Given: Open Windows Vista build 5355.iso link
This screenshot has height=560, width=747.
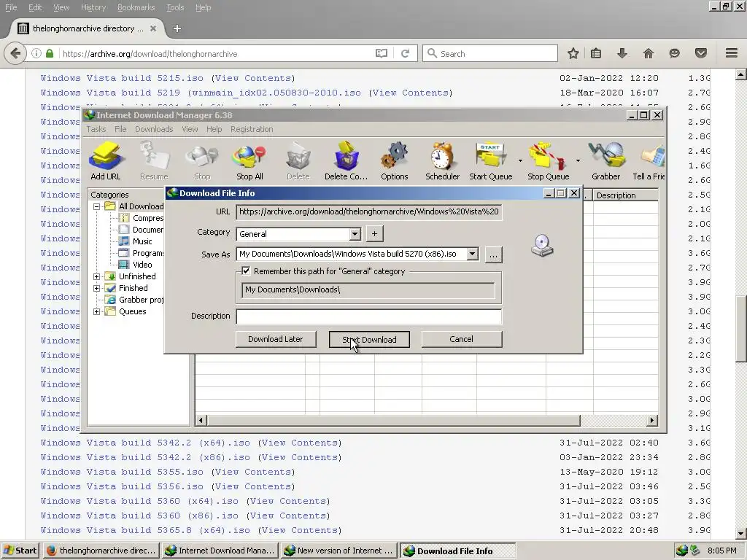Looking at the screenshot, I should [122, 472].
